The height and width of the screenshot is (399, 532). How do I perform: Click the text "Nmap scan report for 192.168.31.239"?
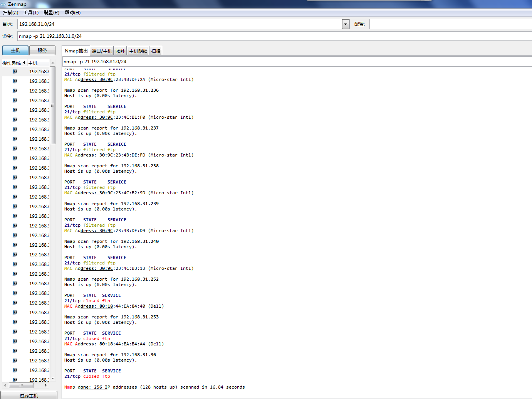[111, 204]
